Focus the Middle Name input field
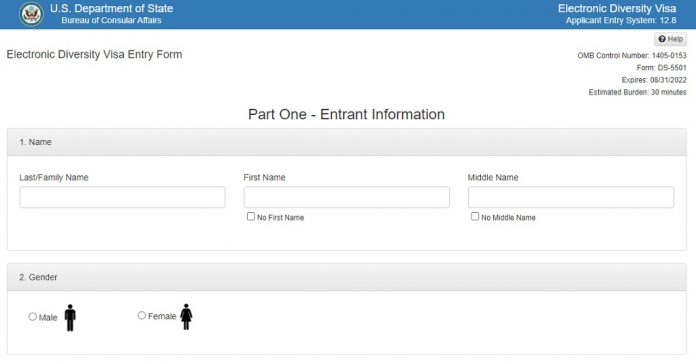Image resolution: width=696 pixels, height=364 pixels. click(x=571, y=197)
